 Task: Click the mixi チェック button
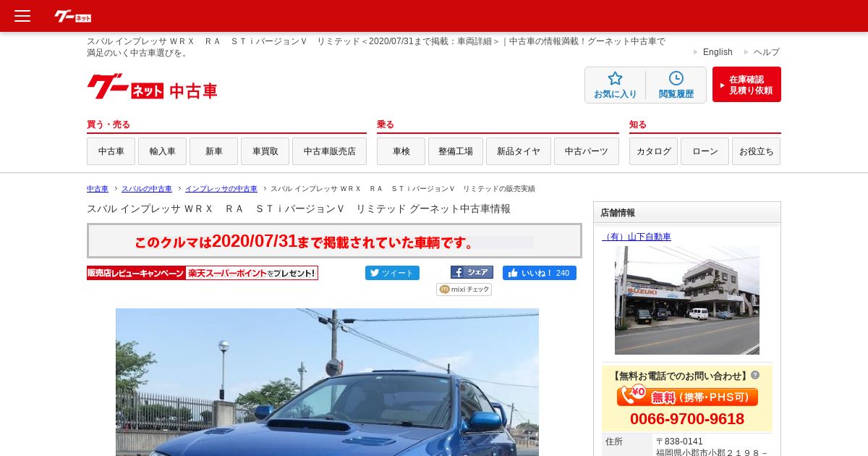464,290
